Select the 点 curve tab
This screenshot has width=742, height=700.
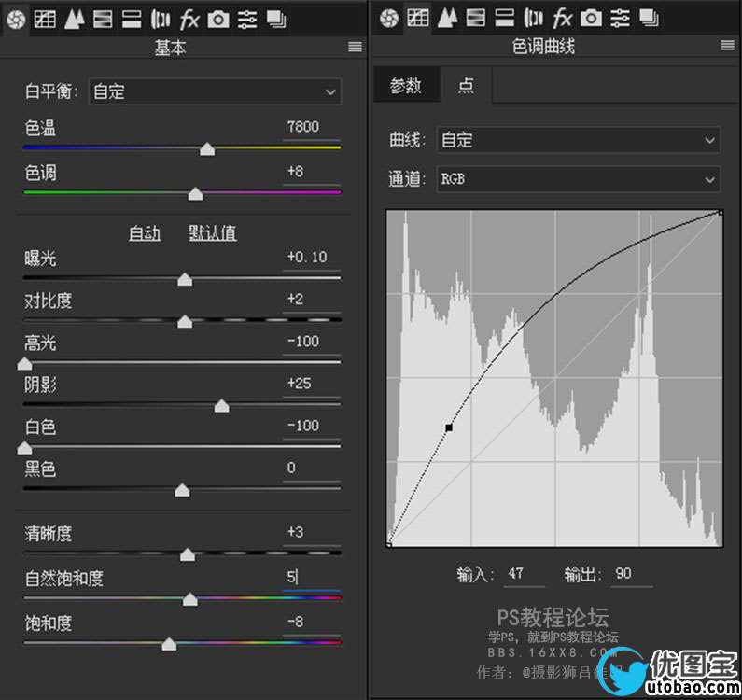click(x=466, y=86)
